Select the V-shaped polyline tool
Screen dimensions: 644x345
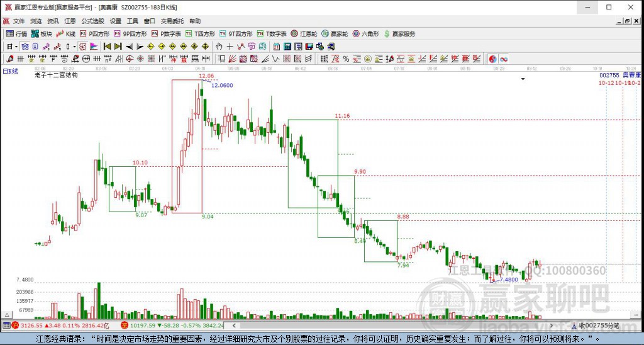[x=275, y=59]
